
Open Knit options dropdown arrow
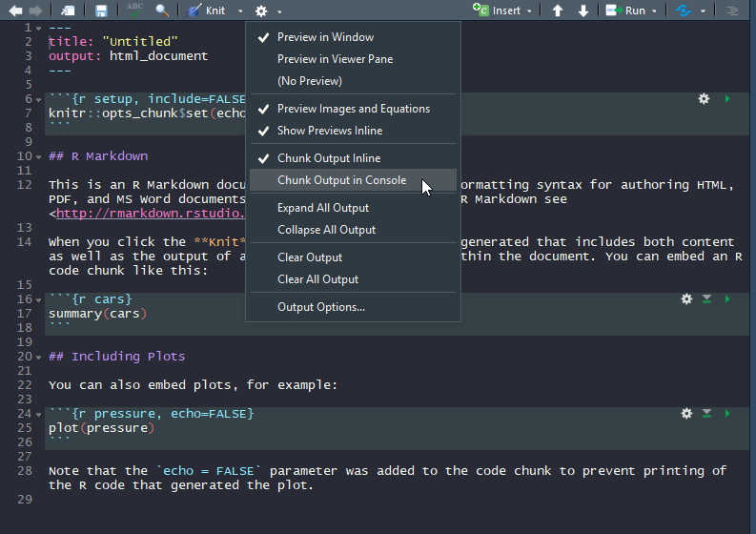tap(240, 11)
